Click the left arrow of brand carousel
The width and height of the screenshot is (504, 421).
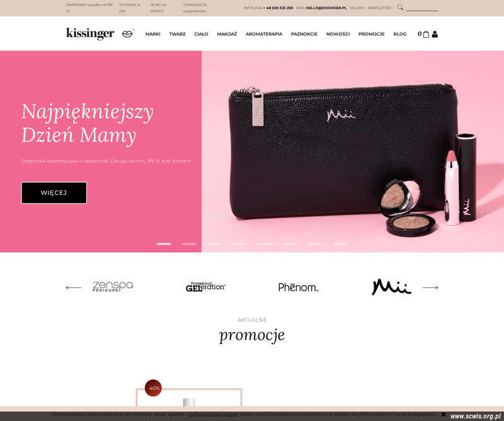point(74,287)
